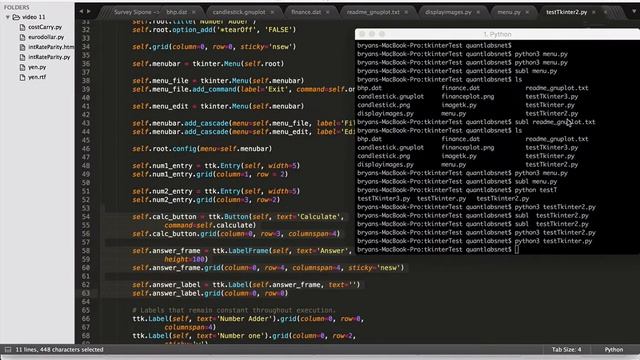
Task: Switch to the displayimages.py tab
Action: [448, 12]
